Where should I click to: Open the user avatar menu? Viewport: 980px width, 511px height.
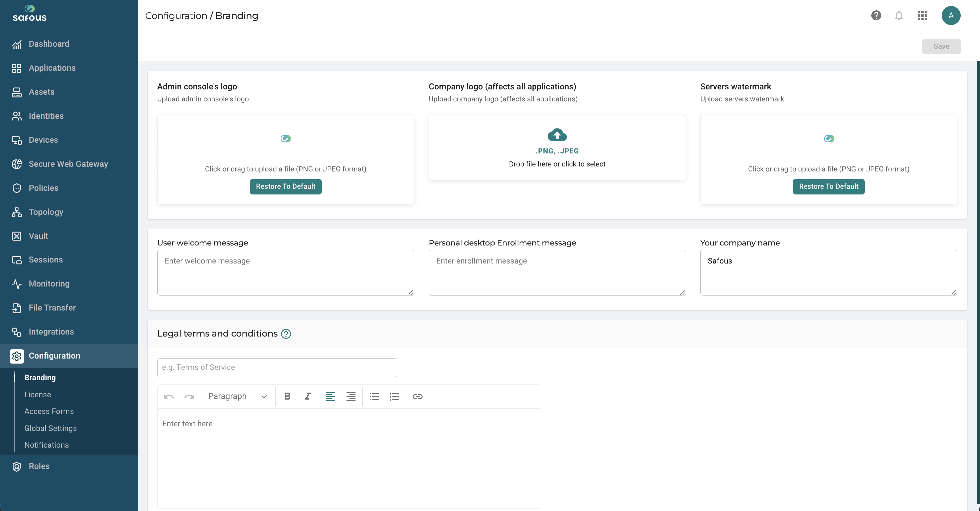pos(951,16)
